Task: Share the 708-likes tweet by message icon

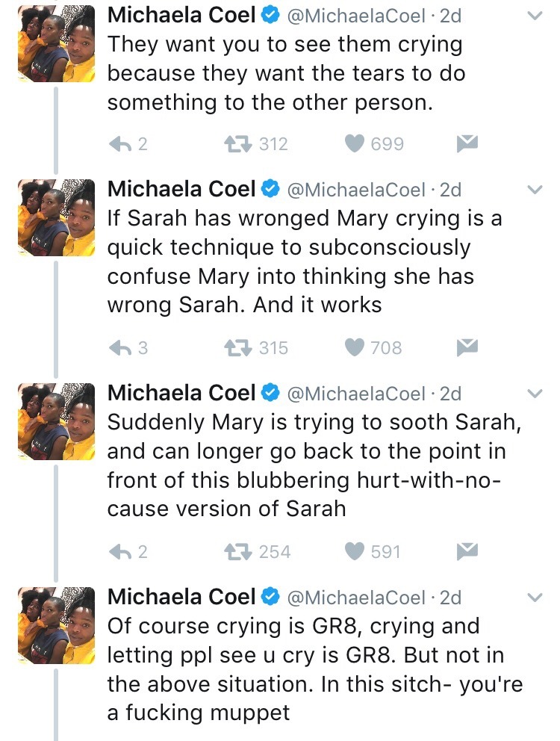Action: (467, 347)
